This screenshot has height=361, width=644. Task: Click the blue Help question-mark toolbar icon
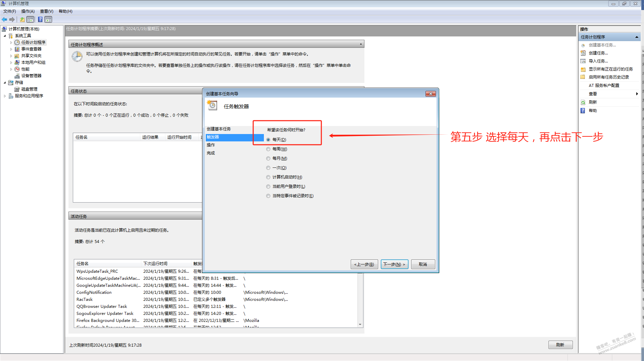(x=40, y=19)
